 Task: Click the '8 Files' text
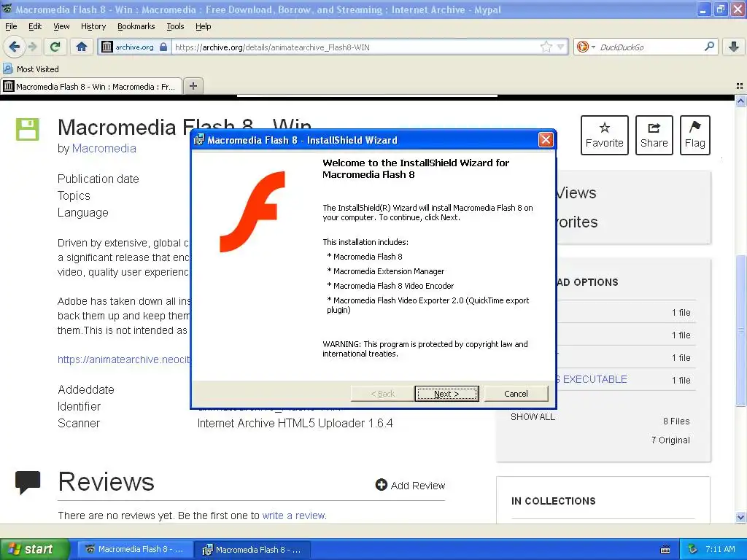676,421
